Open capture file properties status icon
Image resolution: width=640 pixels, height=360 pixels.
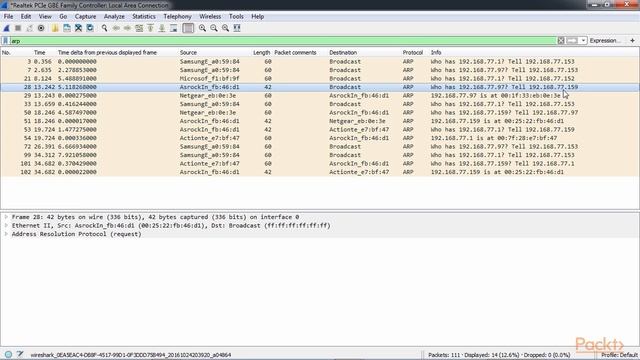coord(20,355)
